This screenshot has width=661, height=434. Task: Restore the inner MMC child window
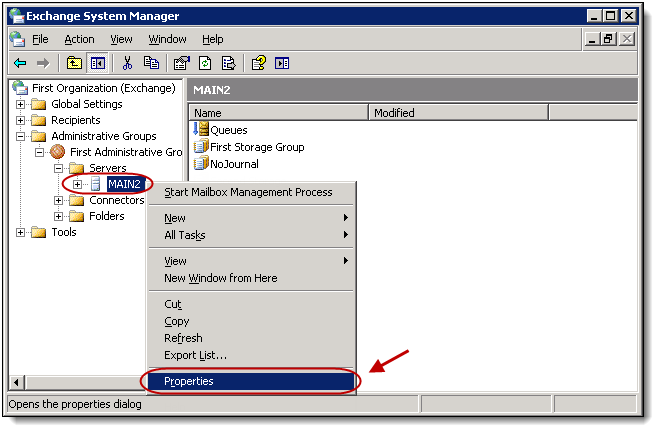pos(608,39)
